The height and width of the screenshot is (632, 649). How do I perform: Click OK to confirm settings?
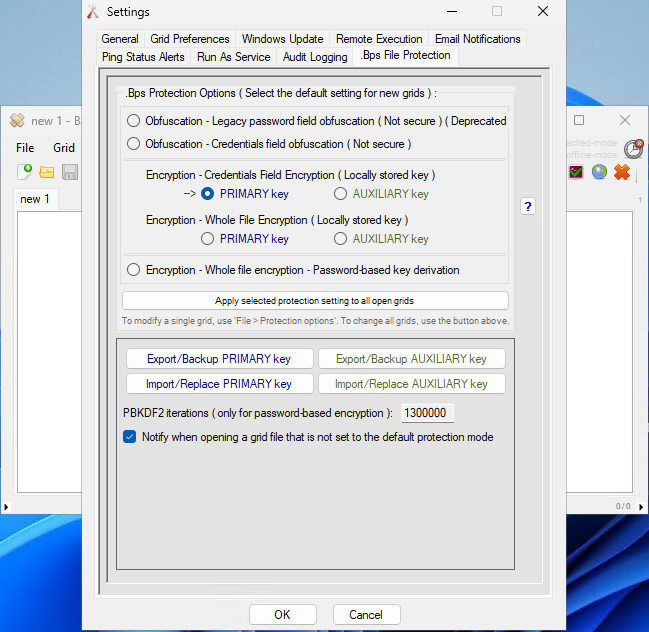(283, 615)
